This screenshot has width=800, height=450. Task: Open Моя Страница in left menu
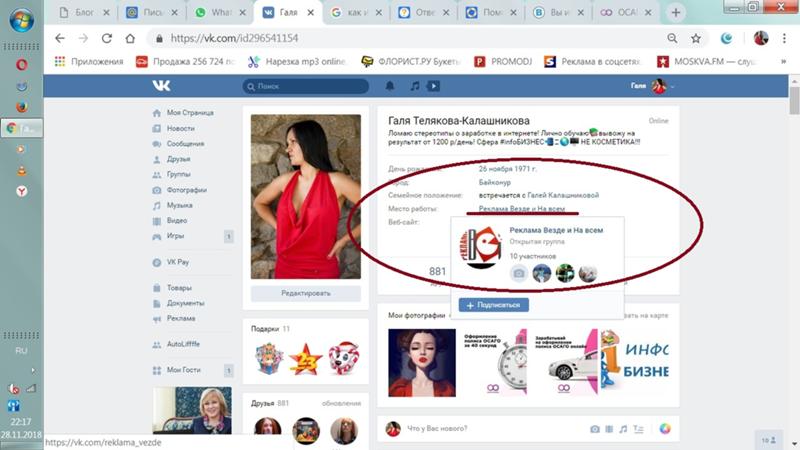coord(190,113)
